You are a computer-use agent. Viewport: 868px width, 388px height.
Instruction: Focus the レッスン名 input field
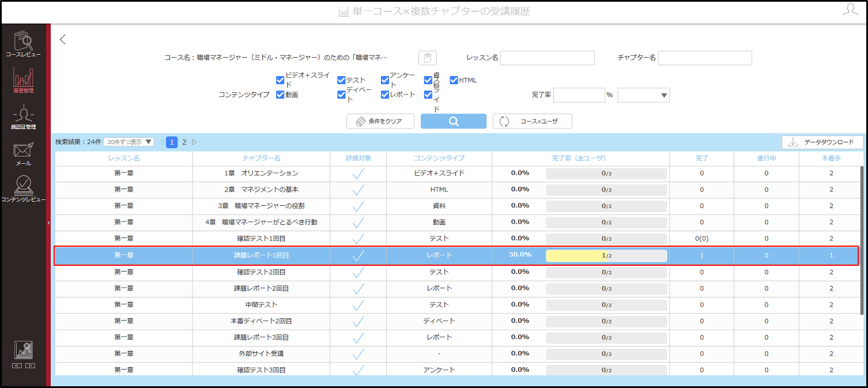click(x=548, y=58)
